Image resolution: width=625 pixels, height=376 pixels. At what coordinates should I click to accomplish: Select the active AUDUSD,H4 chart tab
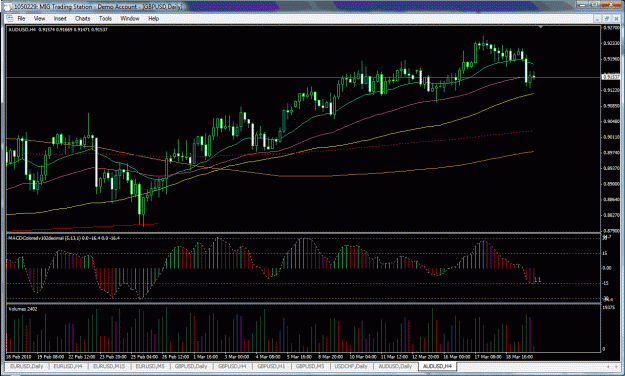click(x=437, y=366)
